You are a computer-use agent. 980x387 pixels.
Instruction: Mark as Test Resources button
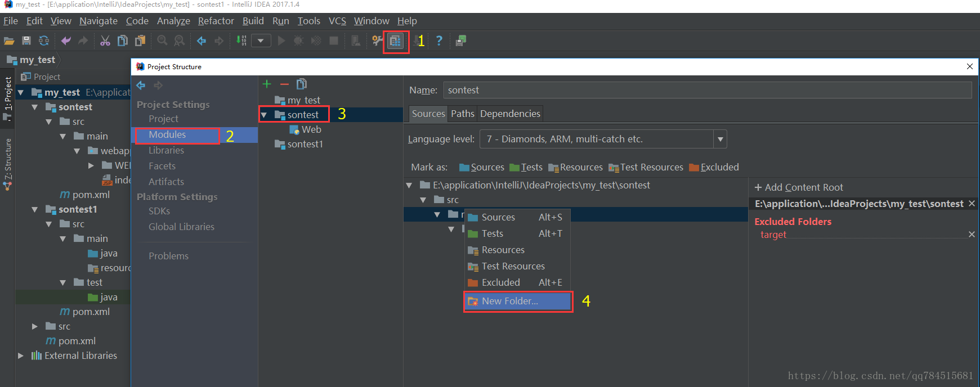point(646,167)
